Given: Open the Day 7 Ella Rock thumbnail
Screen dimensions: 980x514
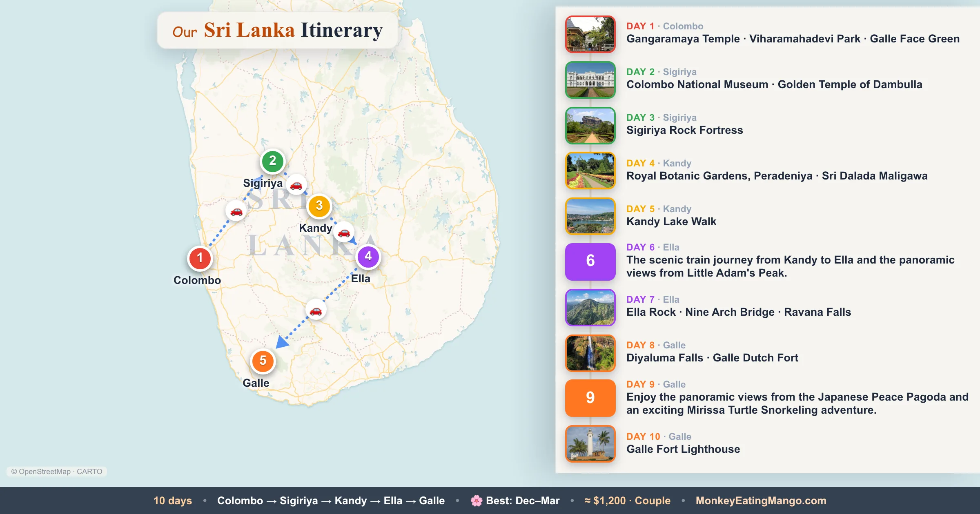Looking at the screenshot, I should [590, 308].
